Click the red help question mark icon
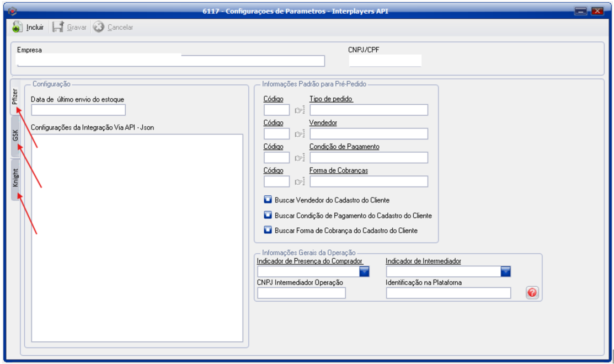614x364 pixels. coord(532,293)
